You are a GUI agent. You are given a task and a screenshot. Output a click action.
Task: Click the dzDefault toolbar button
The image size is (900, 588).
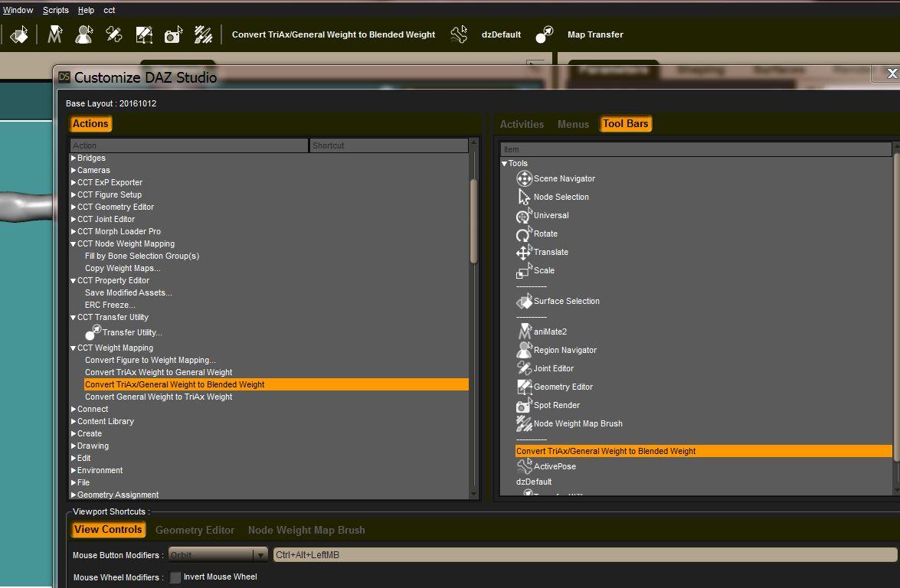[501, 34]
